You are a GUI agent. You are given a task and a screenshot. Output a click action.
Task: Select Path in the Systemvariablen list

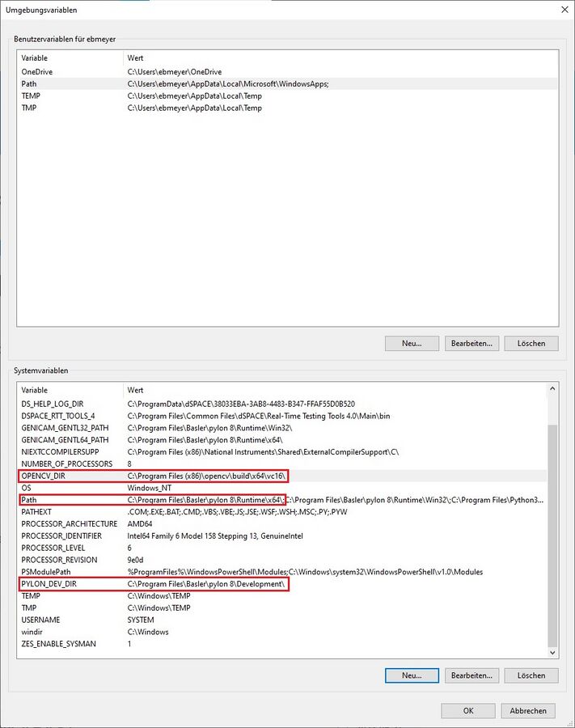[x=29, y=500]
